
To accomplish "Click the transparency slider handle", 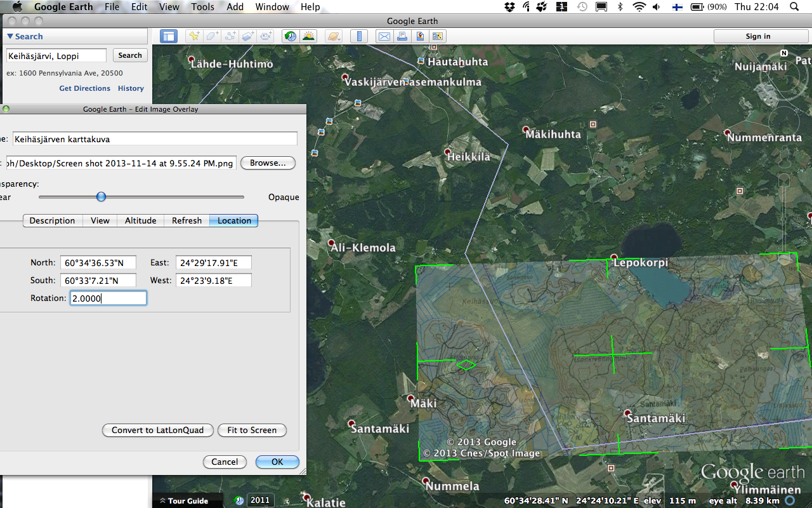I will pos(101,197).
